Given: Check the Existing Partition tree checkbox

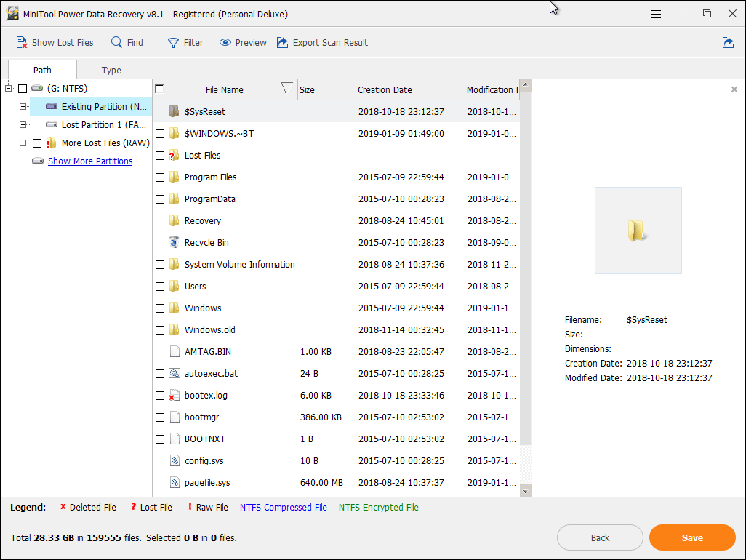Looking at the screenshot, I should [37, 107].
